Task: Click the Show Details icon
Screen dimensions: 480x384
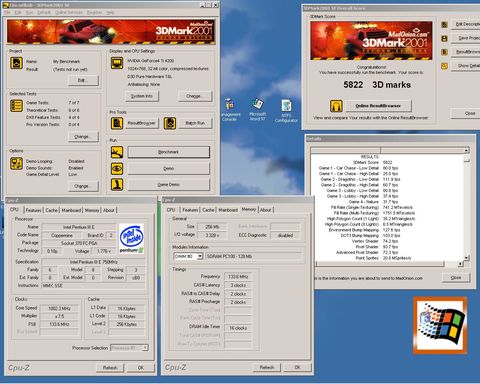Action: [444, 66]
